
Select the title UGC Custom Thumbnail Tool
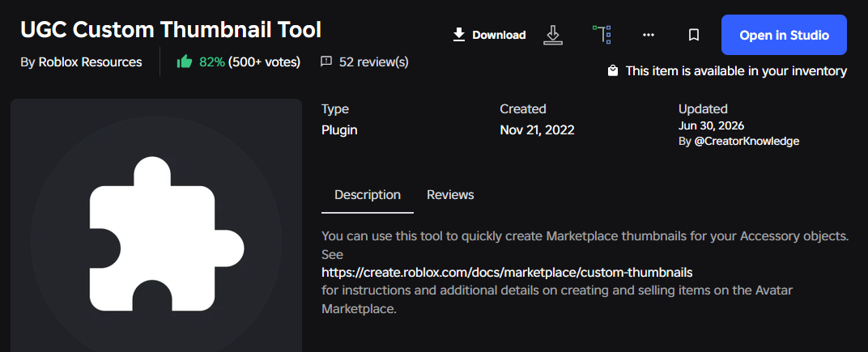(171, 29)
